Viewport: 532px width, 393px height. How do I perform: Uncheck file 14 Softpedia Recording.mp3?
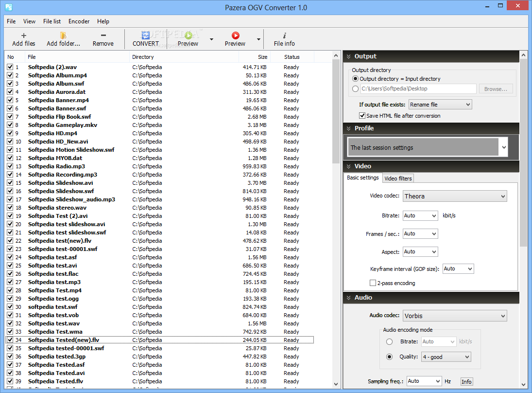tap(10, 174)
